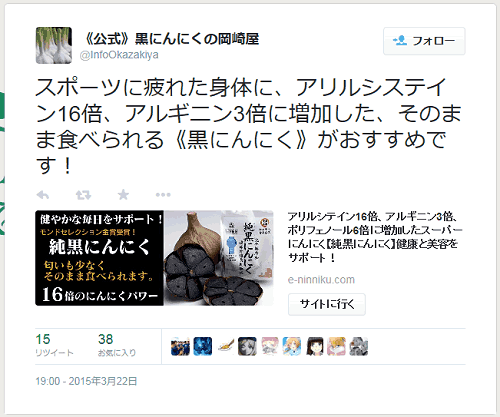Click the card description アリルシテイン16倍 text
500x417 pixels.
[375, 237]
